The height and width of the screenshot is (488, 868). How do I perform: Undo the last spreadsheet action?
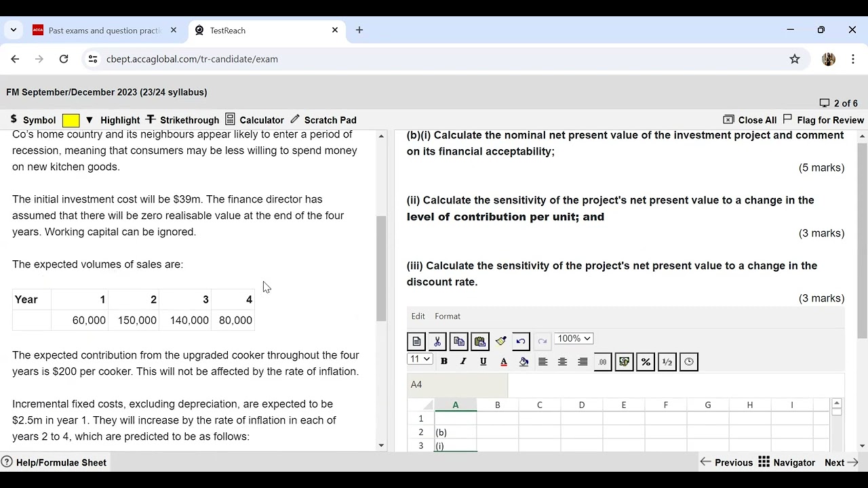click(521, 342)
